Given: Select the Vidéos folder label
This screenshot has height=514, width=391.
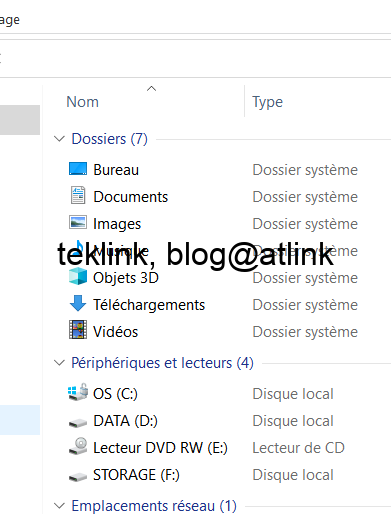Looking at the screenshot, I should point(115,332).
